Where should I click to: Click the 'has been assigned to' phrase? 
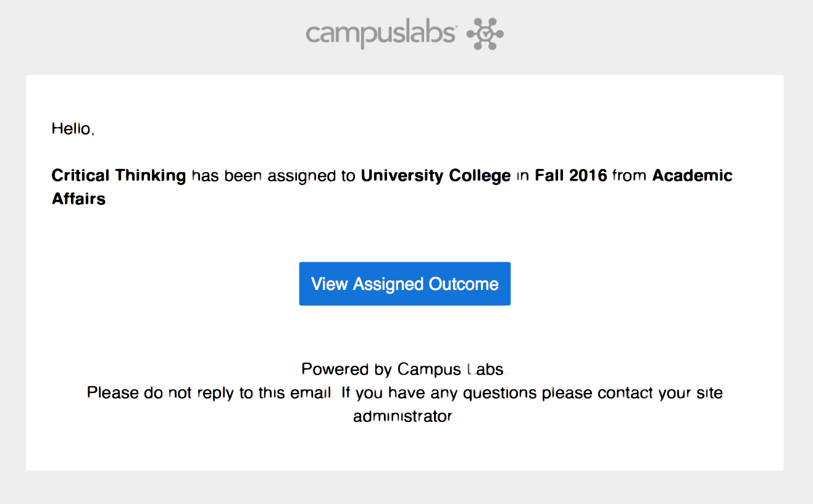[273, 176]
